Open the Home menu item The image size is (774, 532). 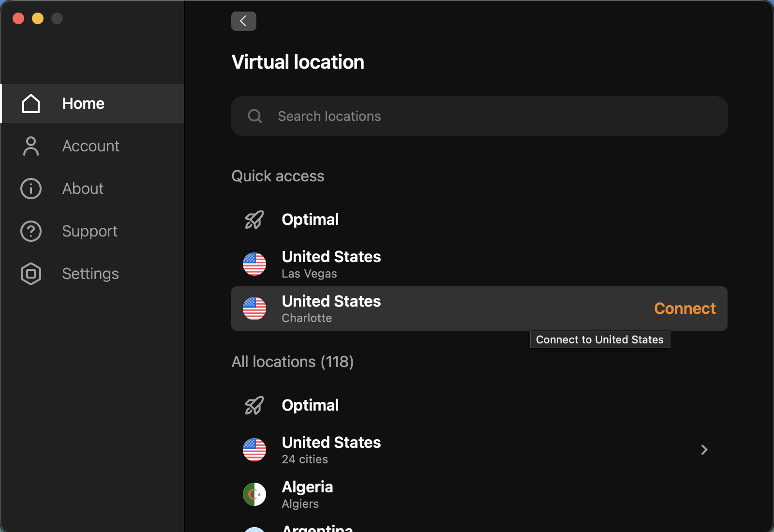92,103
